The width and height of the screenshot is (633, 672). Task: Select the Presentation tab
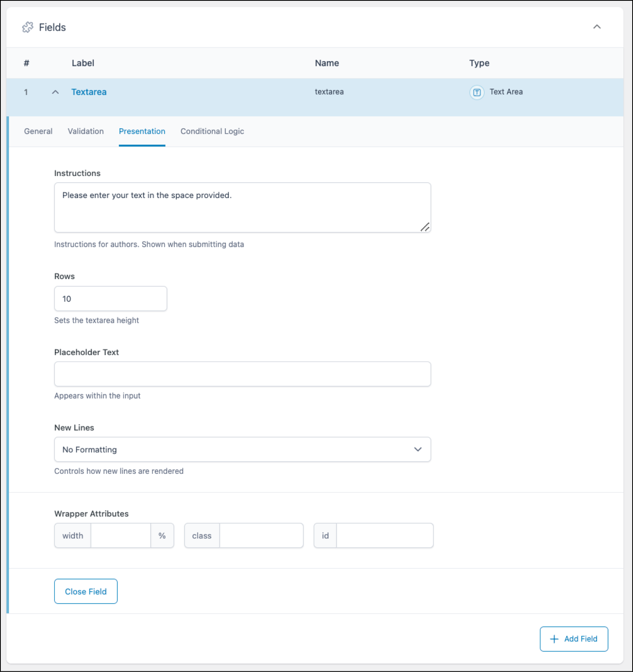[x=142, y=131]
